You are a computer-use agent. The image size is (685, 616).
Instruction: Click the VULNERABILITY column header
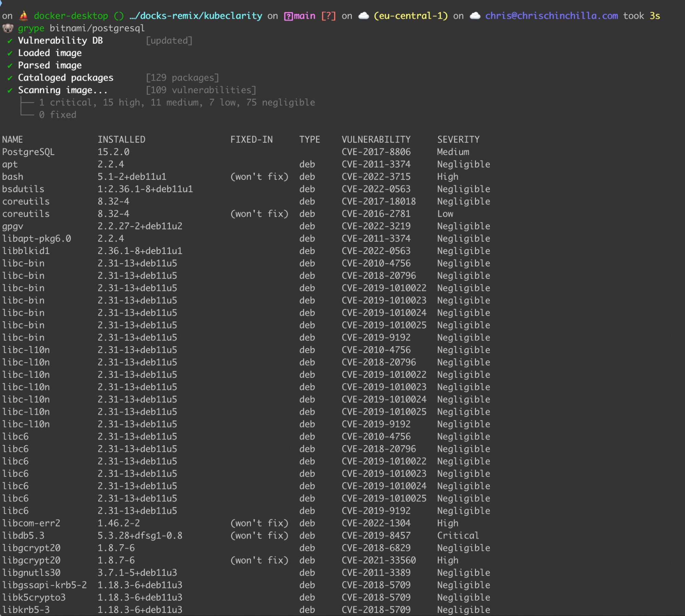pyautogui.click(x=376, y=139)
